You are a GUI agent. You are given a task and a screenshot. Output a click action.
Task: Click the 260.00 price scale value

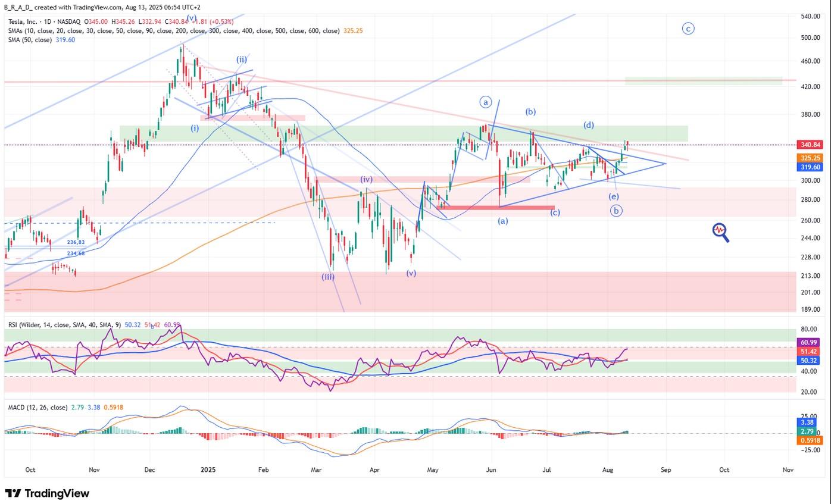coord(810,221)
